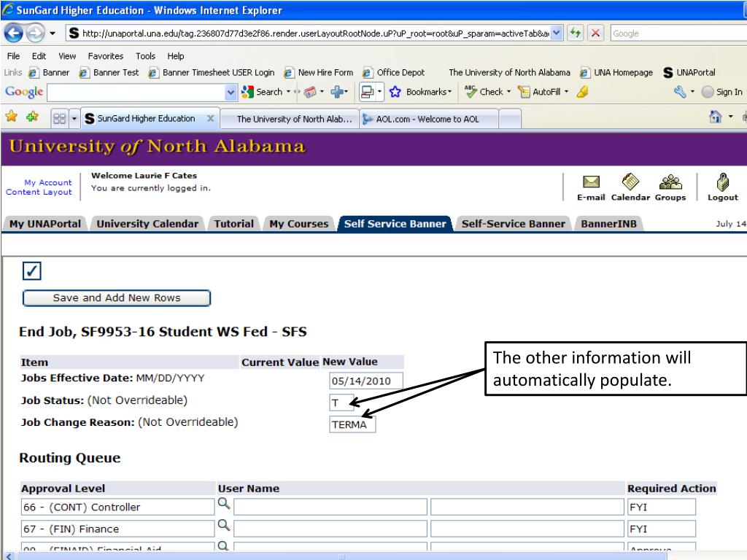This screenshot has width=747, height=560.
Task: Click the Add to Favorites star-plus icon
Action: [32, 117]
